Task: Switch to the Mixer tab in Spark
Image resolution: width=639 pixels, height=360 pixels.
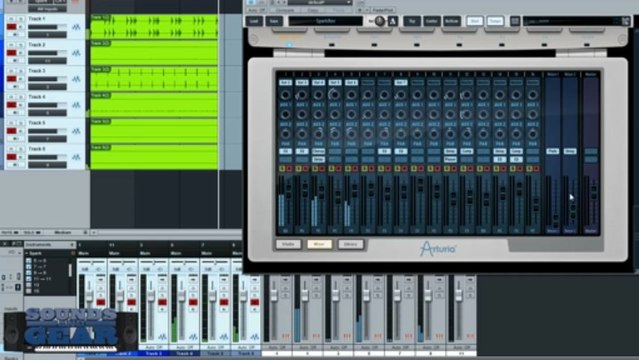Action: point(319,244)
